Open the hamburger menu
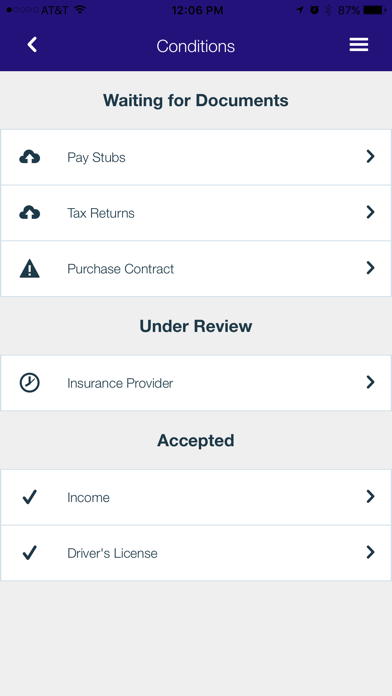The width and height of the screenshot is (392, 696). [x=359, y=45]
